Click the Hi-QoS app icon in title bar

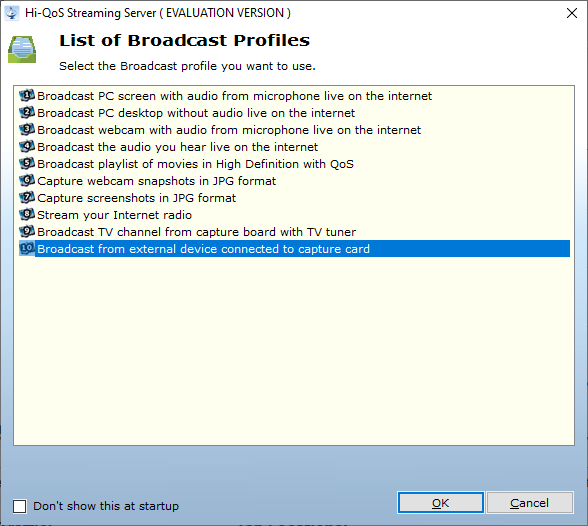[12, 13]
